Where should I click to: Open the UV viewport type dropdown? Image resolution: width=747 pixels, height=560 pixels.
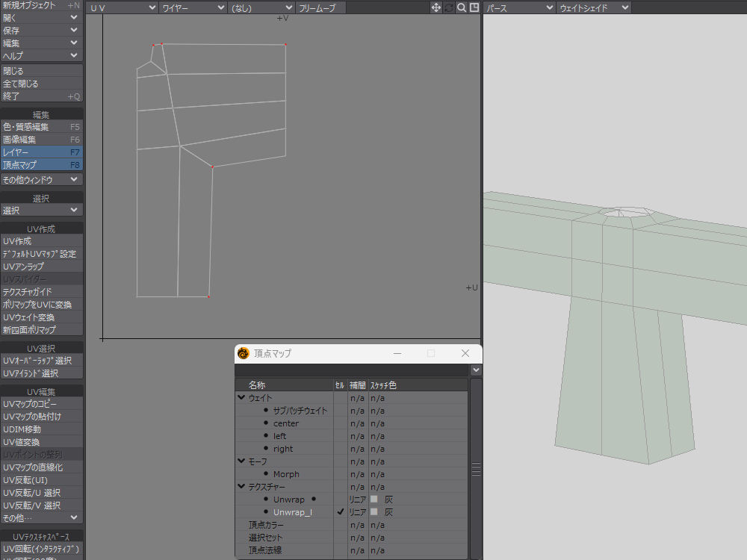(x=123, y=7)
